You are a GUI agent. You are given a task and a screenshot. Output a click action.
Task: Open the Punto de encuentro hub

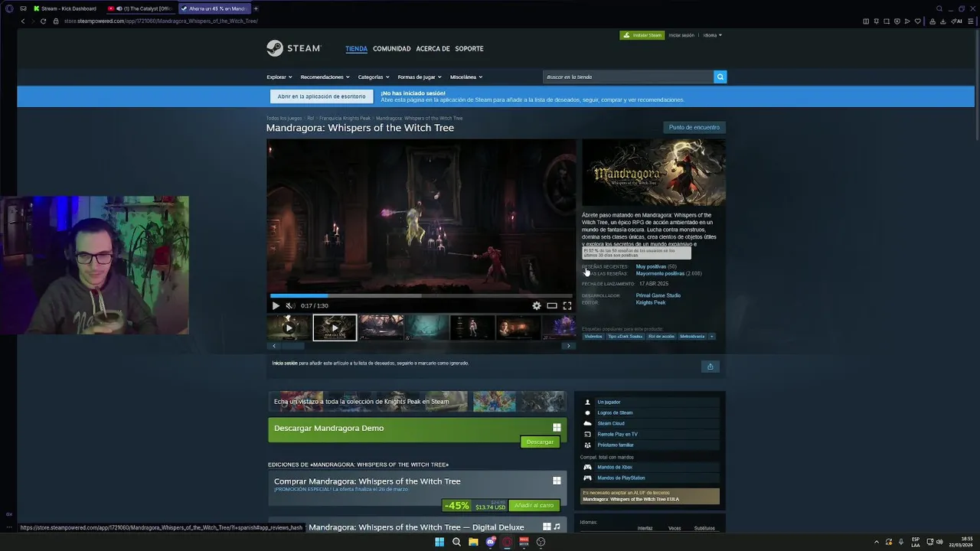coord(694,127)
